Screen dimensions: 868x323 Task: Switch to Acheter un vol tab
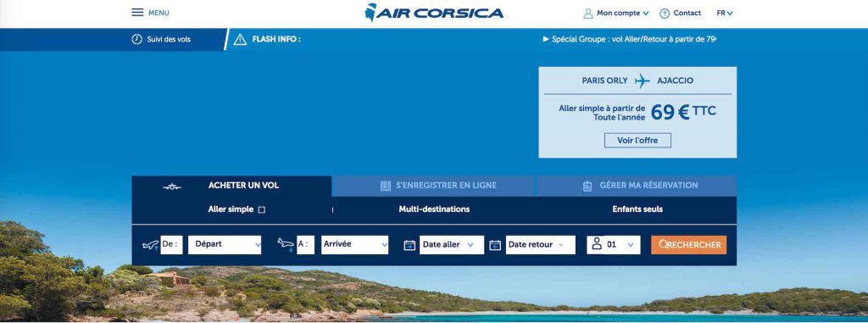click(232, 187)
